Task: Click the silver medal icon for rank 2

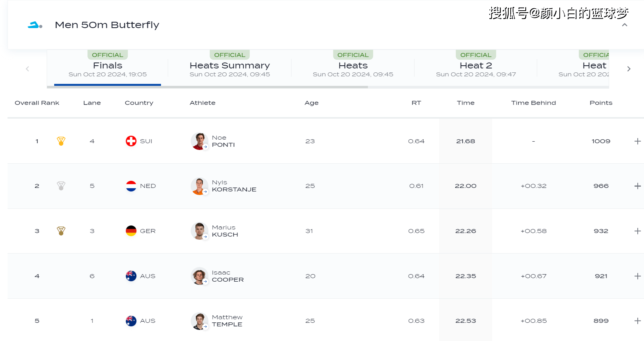Action: (61, 186)
